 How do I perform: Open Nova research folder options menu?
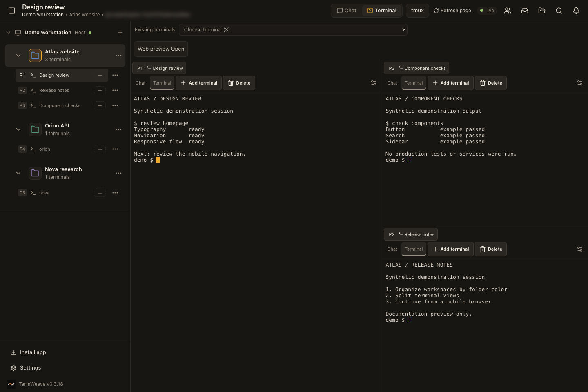pyautogui.click(x=118, y=173)
